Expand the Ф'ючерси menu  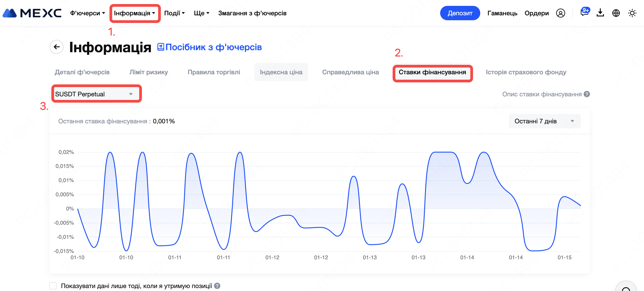point(87,13)
